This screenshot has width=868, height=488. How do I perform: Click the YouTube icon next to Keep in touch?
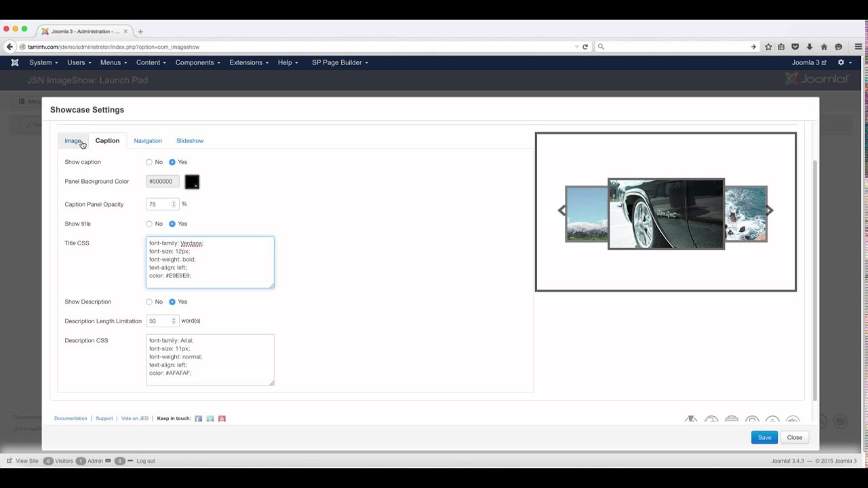coord(222,419)
